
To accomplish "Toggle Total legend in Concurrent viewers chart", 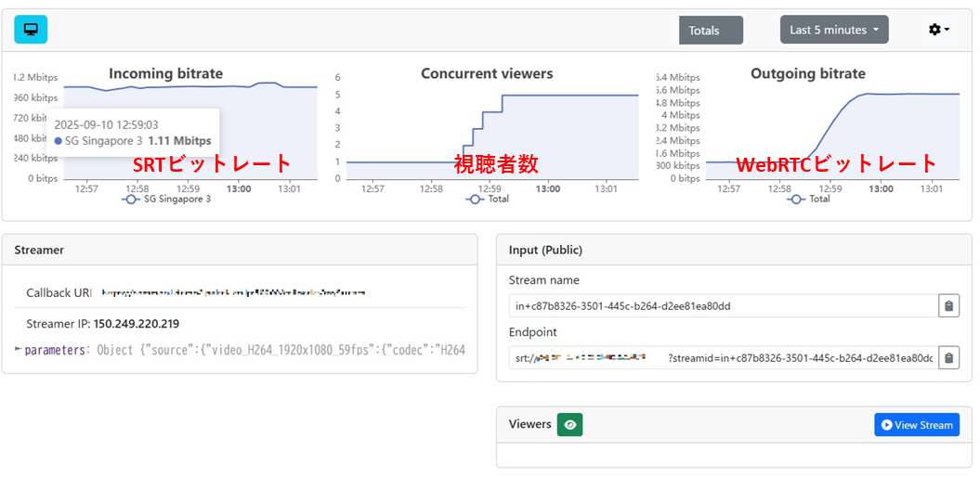I will (491, 199).
